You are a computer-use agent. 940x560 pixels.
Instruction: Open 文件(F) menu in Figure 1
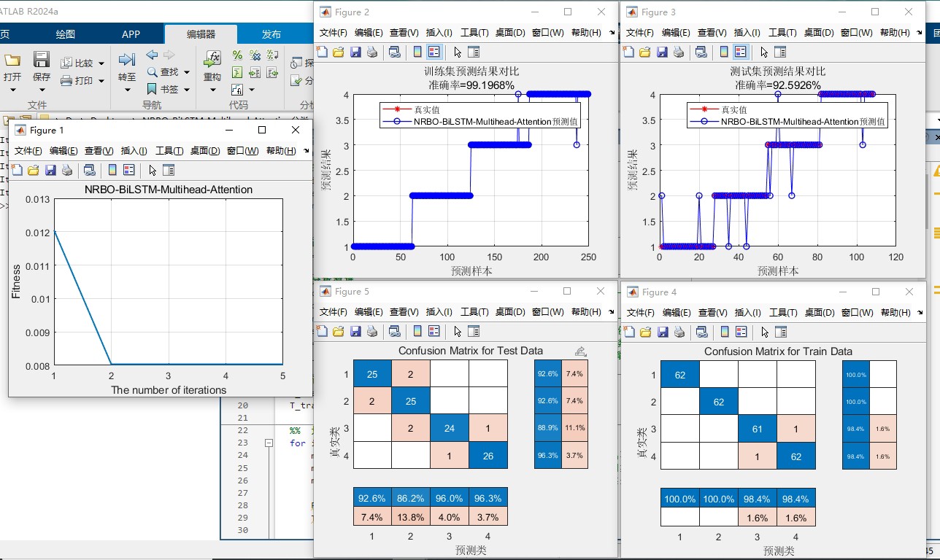point(28,151)
